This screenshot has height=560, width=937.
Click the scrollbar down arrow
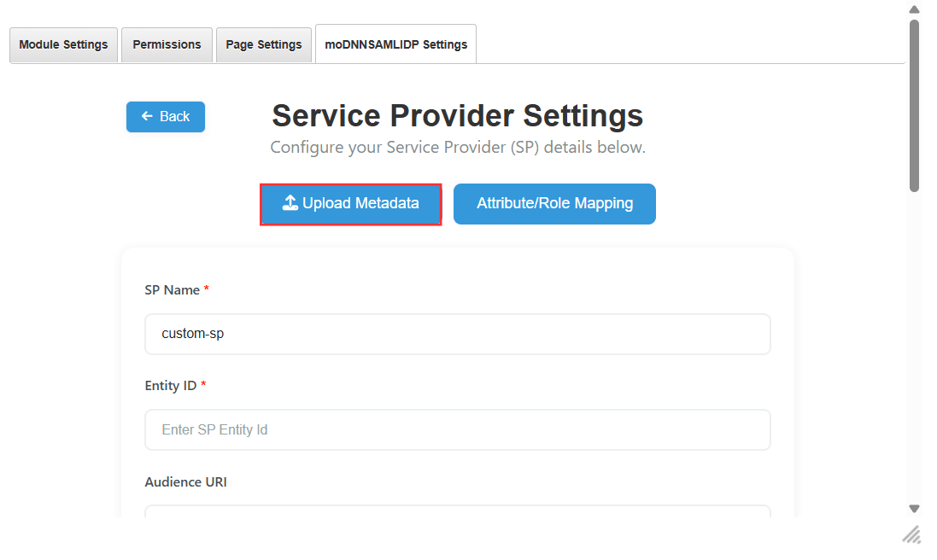pyautogui.click(x=913, y=507)
